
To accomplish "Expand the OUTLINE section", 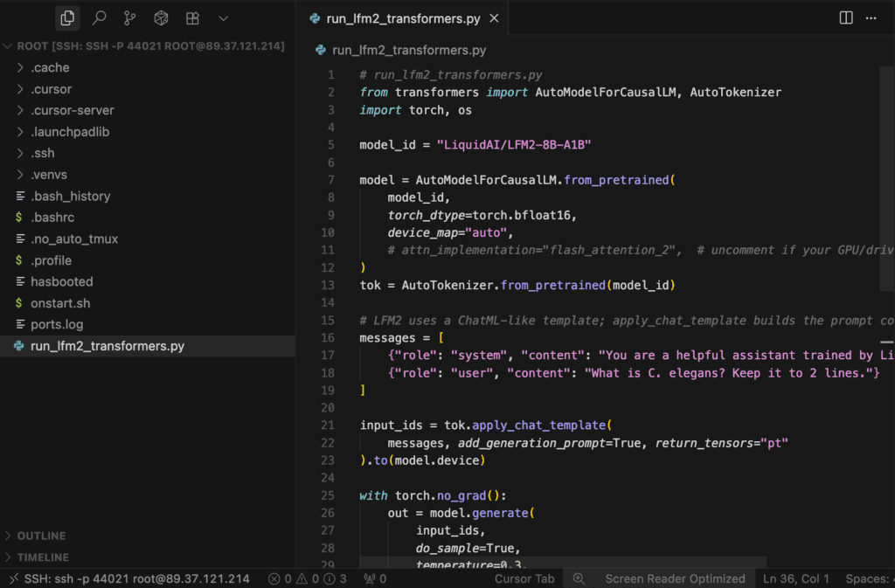I will pyautogui.click(x=41, y=536).
